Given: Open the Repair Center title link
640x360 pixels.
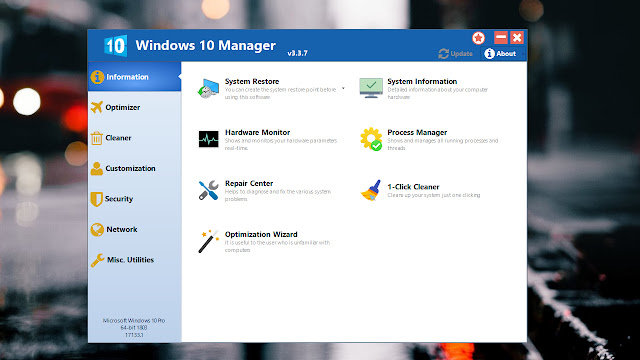Looking at the screenshot, I should click(249, 183).
